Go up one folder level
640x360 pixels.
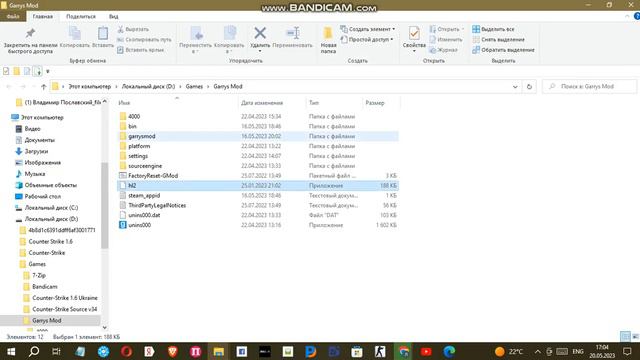43,87
